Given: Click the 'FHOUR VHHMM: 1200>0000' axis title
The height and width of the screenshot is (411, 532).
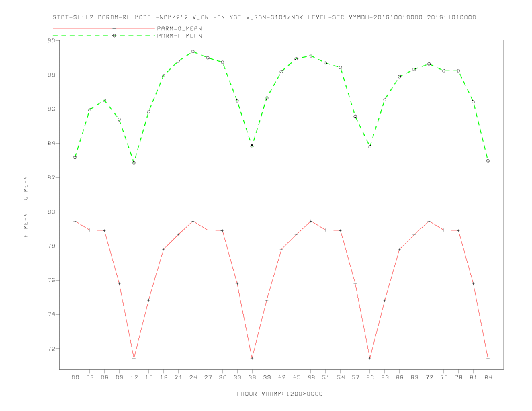Looking at the screenshot, I should [x=279, y=394].
